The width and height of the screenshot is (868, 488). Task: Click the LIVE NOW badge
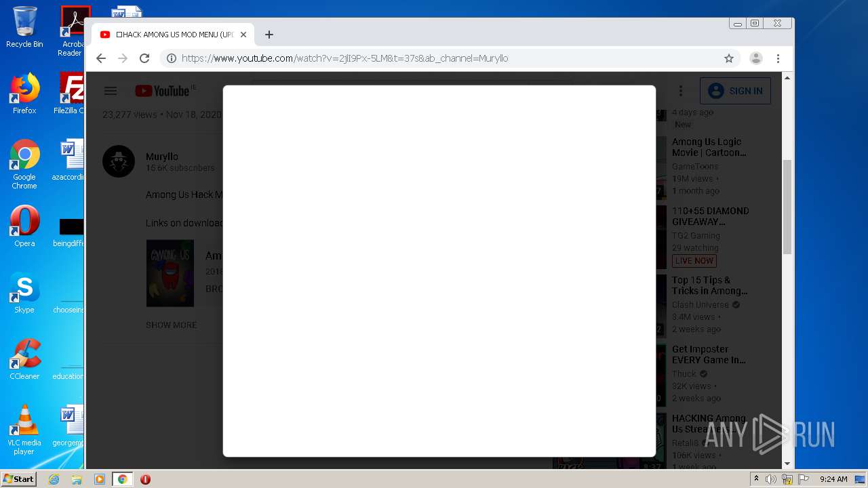tap(694, 260)
